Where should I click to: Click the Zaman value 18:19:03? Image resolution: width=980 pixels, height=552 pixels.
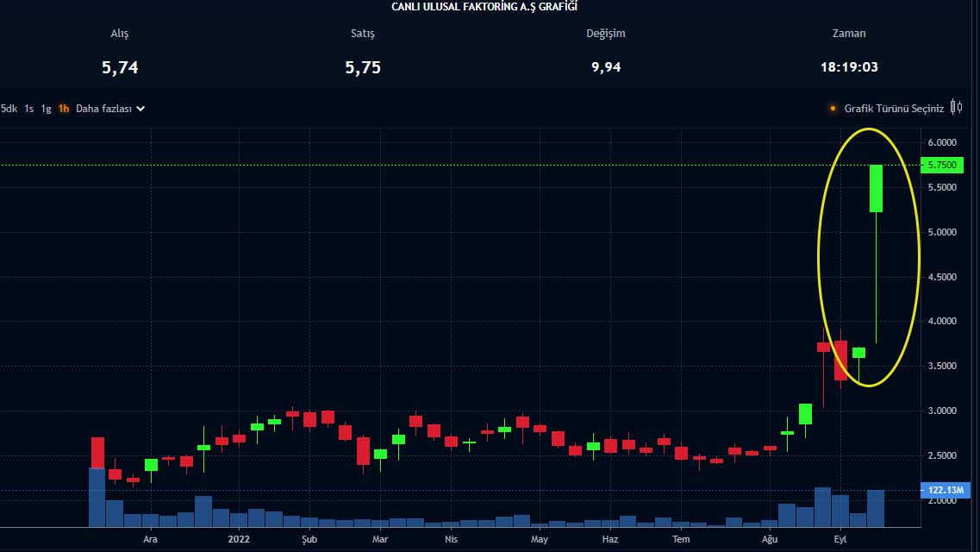pos(849,67)
